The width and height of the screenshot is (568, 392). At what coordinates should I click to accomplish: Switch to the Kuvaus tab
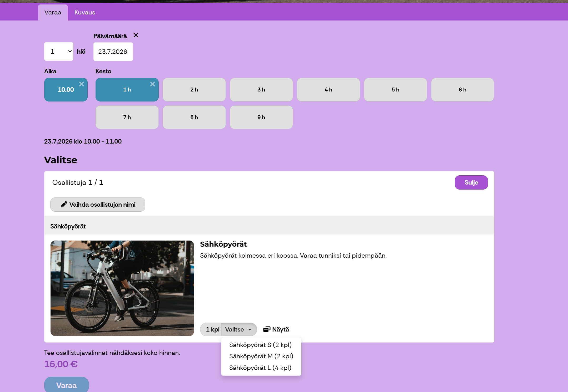click(85, 12)
